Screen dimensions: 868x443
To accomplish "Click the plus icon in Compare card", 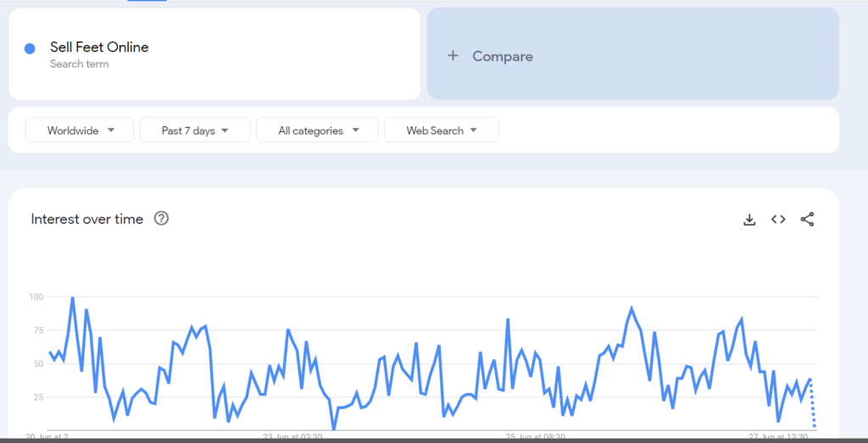I will (453, 56).
